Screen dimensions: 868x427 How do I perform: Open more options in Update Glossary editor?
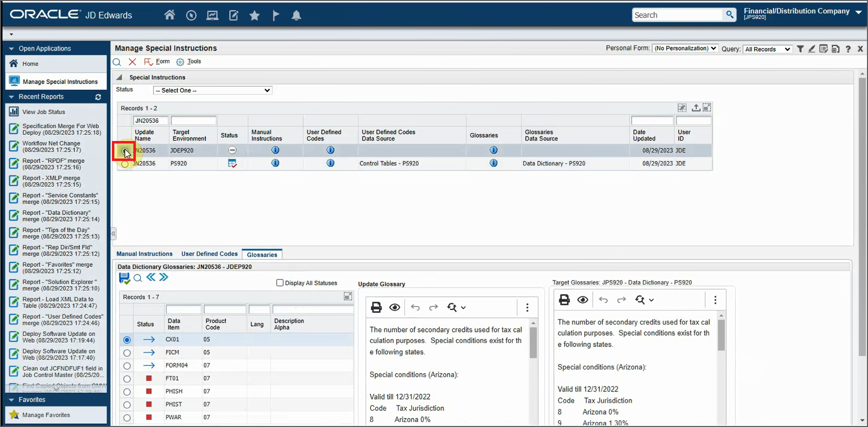pyautogui.click(x=527, y=307)
